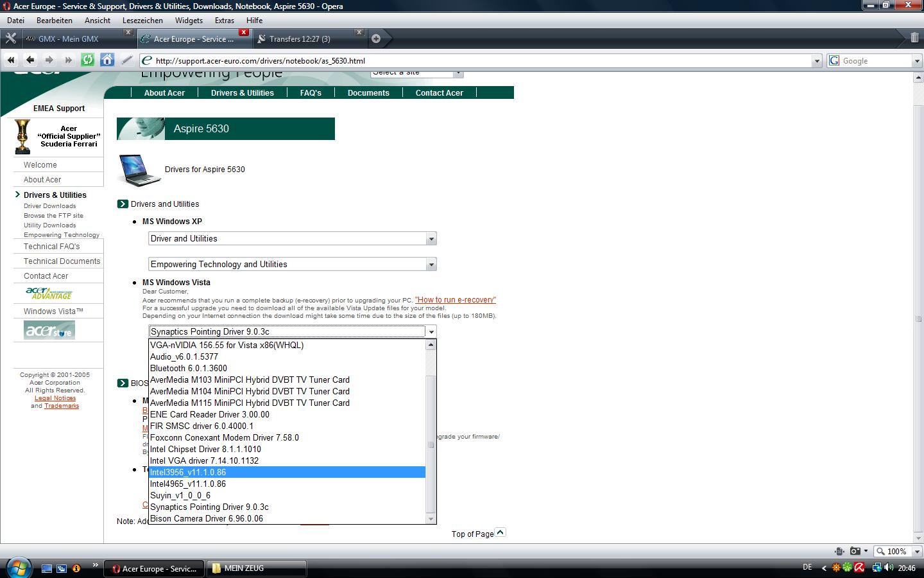
Task: Click the dropdown list scrollbar down arrow
Action: point(431,518)
